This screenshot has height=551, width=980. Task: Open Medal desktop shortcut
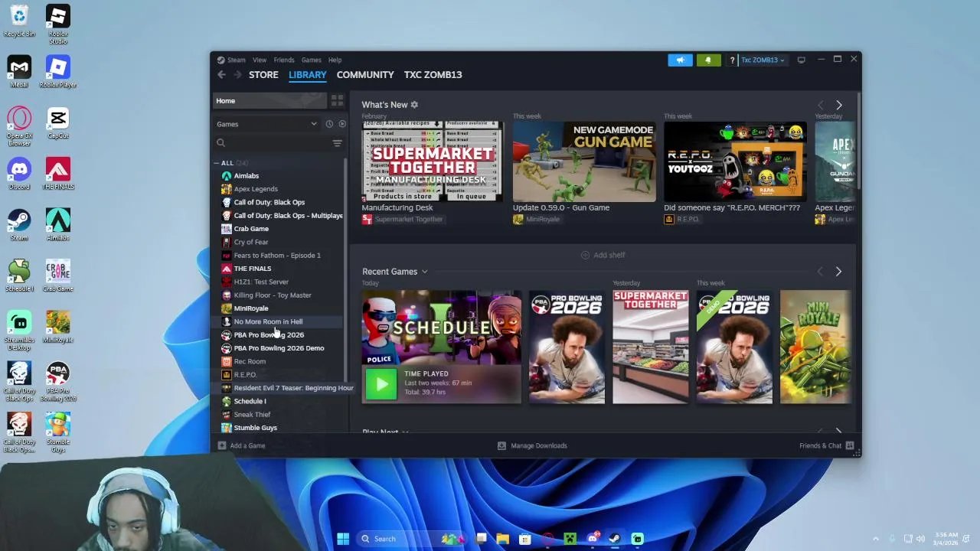tap(19, 72)
